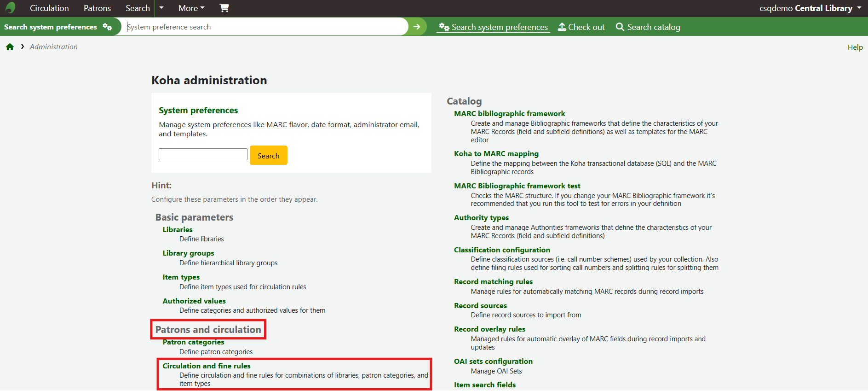The width and height of the screenshot is (868, 391).
Task: Go to Patrons in top navigation
Action: pyautogui.click(x=97, y=8)
